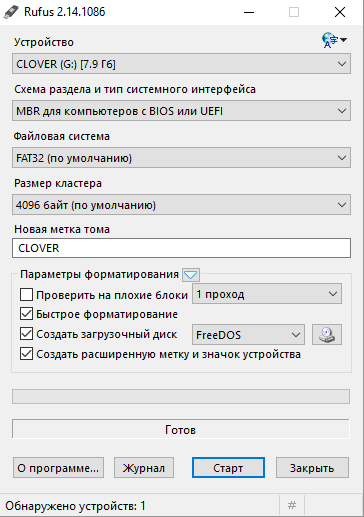Open the language selection globe icon
364x517 pixels.
pyautogui.click(x=334, y=40)
